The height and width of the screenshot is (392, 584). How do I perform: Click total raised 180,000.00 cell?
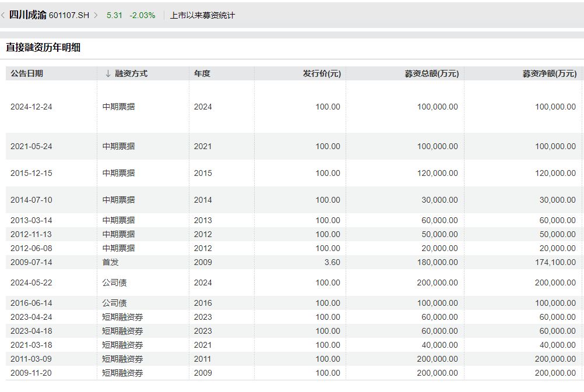[437, 262]
